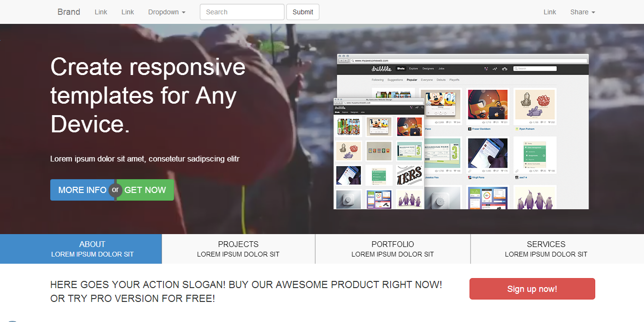Click the large dribbble browser mockup image
This screenshot has width=644, height=322.
[x=507, y=131]
